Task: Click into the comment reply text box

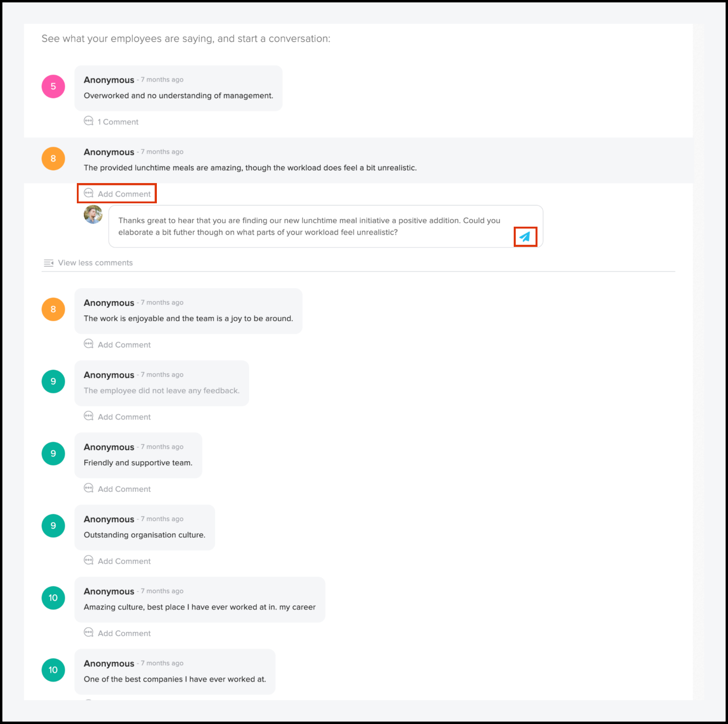Action: click(309, 226)
